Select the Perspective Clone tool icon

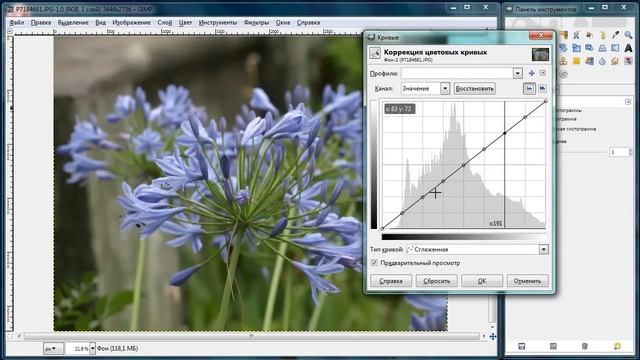point(589,61)
